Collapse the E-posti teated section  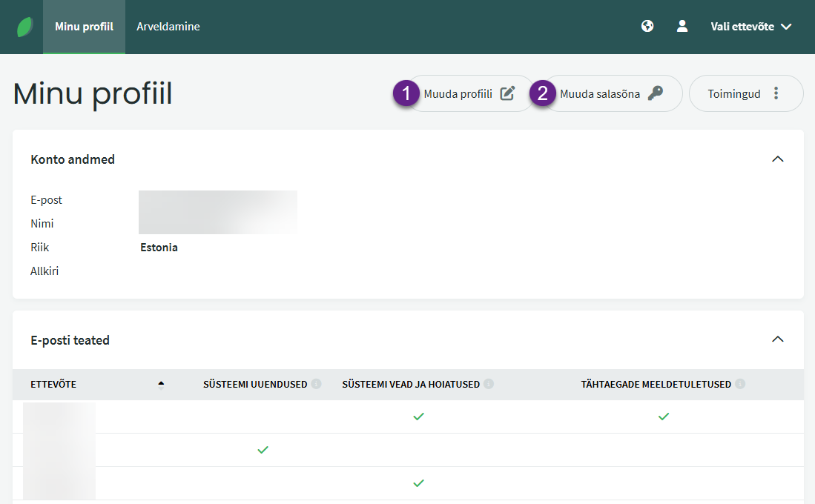777,339
